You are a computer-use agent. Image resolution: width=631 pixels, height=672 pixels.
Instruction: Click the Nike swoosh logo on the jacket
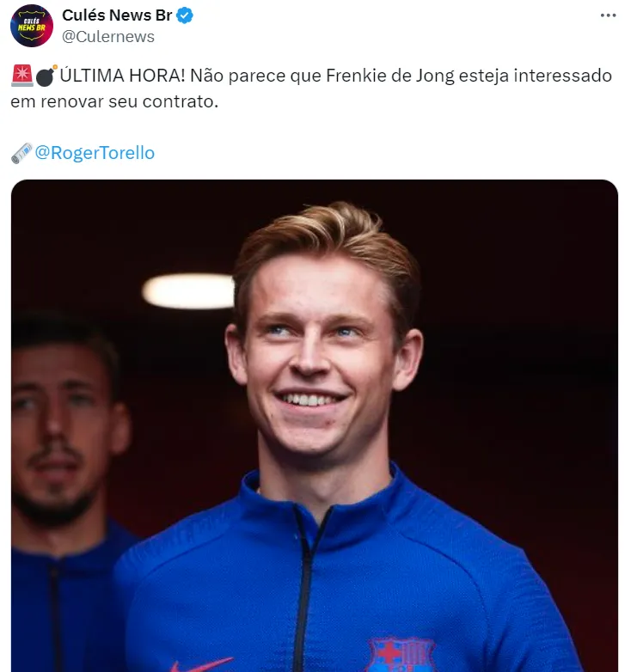coord(201,665)
